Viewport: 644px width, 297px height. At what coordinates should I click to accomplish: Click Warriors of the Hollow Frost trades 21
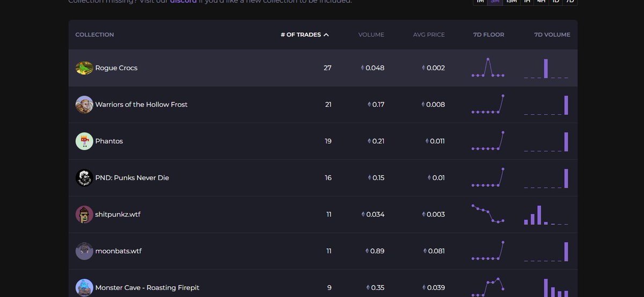(328, 105)
